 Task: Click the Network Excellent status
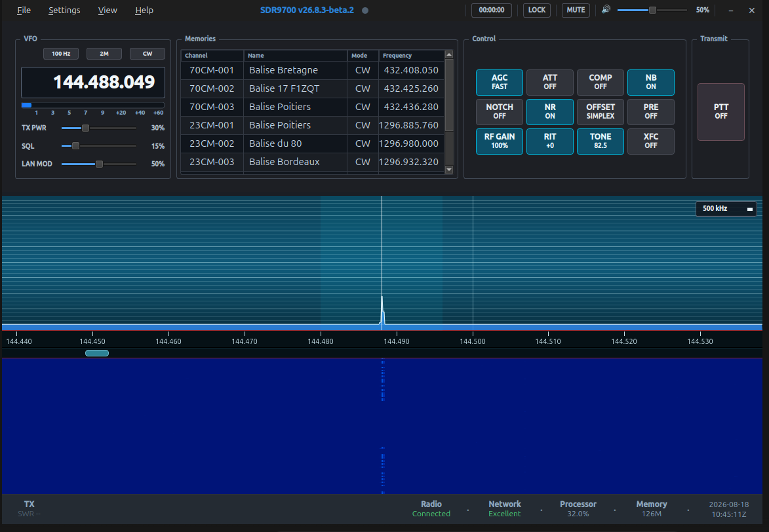pos(505,508)
